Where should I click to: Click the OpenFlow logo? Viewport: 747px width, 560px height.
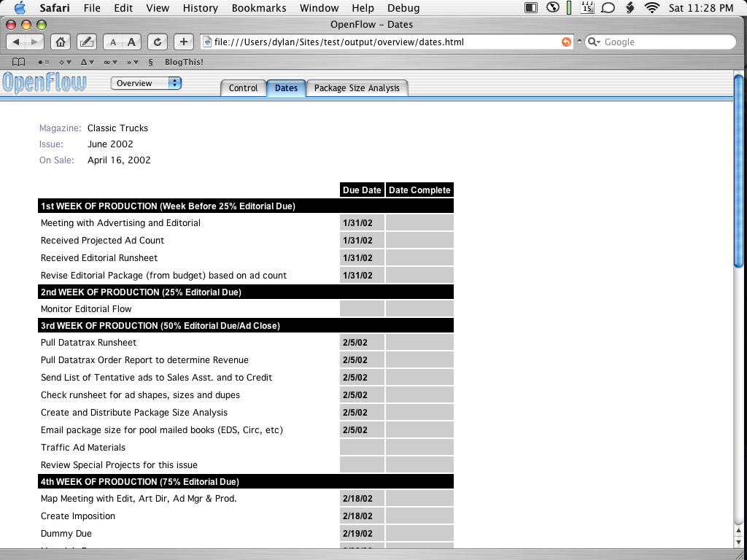(44, 83)
